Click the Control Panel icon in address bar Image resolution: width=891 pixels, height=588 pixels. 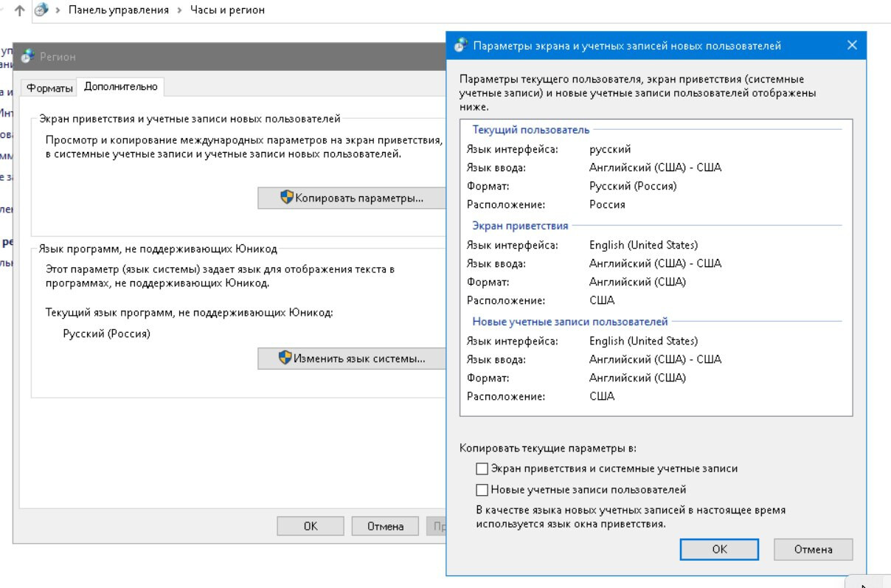[41, 10]
